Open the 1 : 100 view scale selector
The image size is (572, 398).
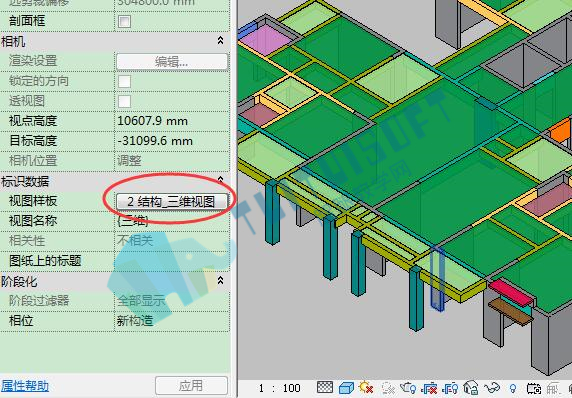[x=279, y=388]
